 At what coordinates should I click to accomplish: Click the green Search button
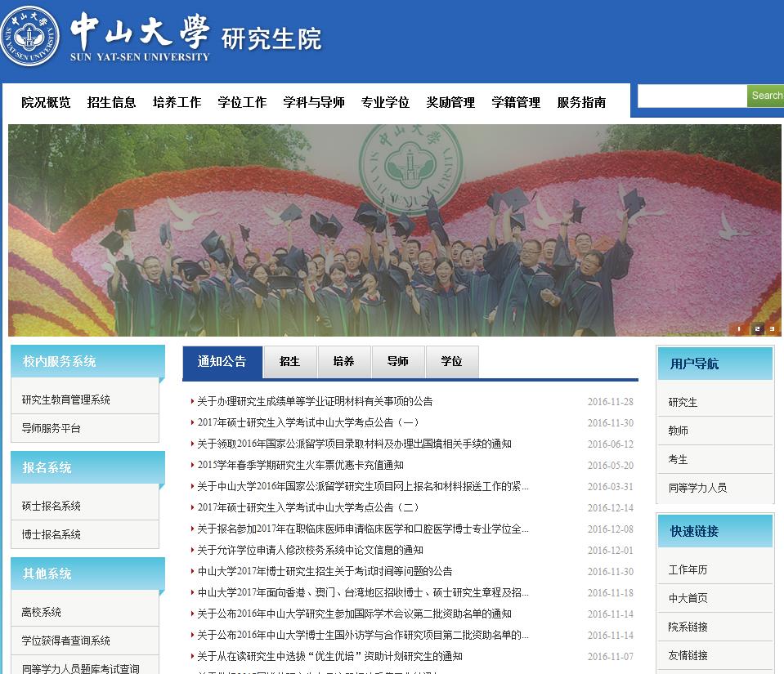coord(766,96)
